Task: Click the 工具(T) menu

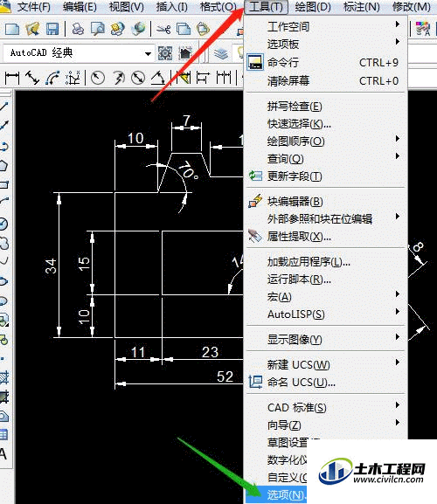Action: [266, 7]
